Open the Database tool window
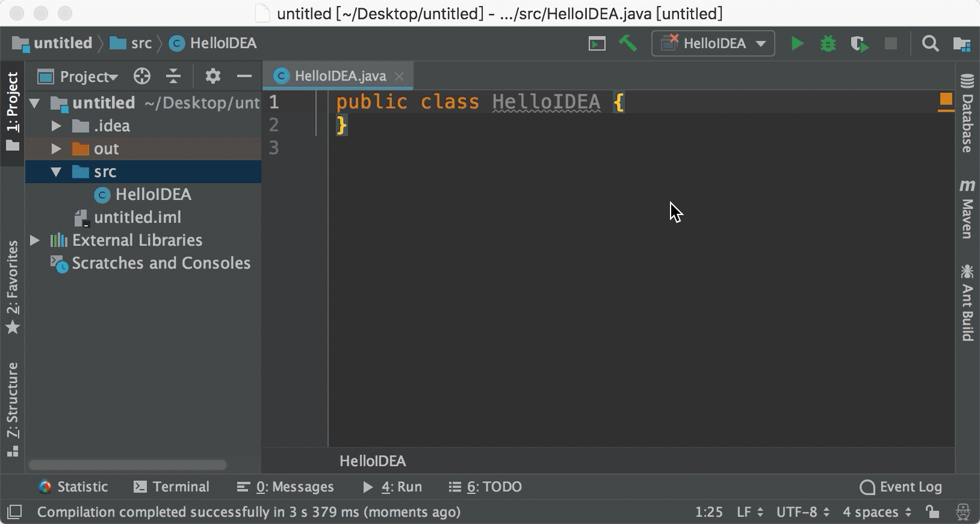 (x=967, y=113)
